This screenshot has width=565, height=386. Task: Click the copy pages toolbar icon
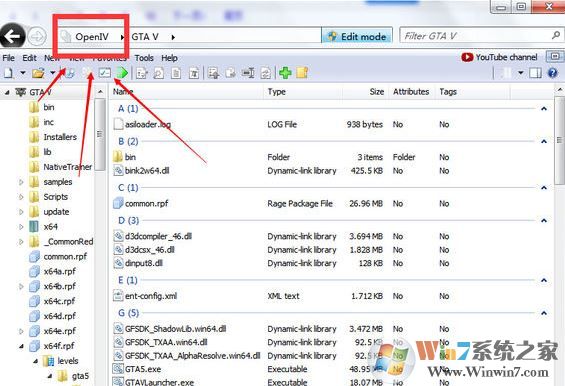pos(230,73)
